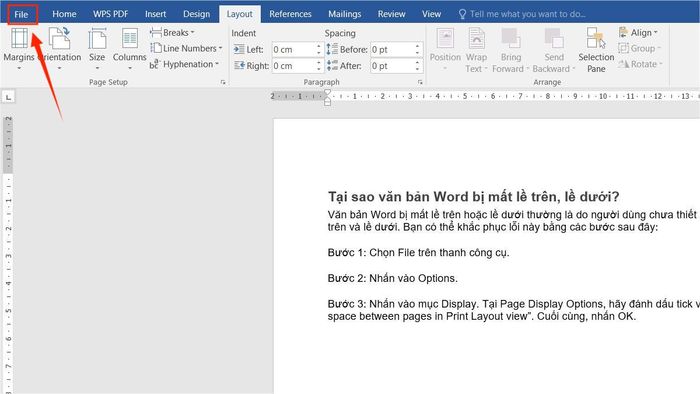Image resolution: width=700 pixels, height=394 pixels.
Task: Click the left indent marker on the ruler
Action: (327, 103)
